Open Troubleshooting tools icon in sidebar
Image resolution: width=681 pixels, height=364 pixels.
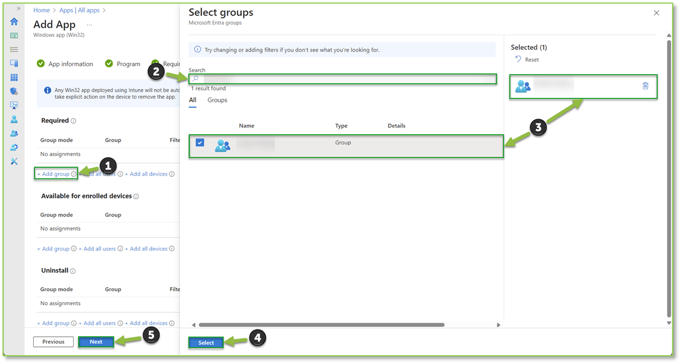14,161
